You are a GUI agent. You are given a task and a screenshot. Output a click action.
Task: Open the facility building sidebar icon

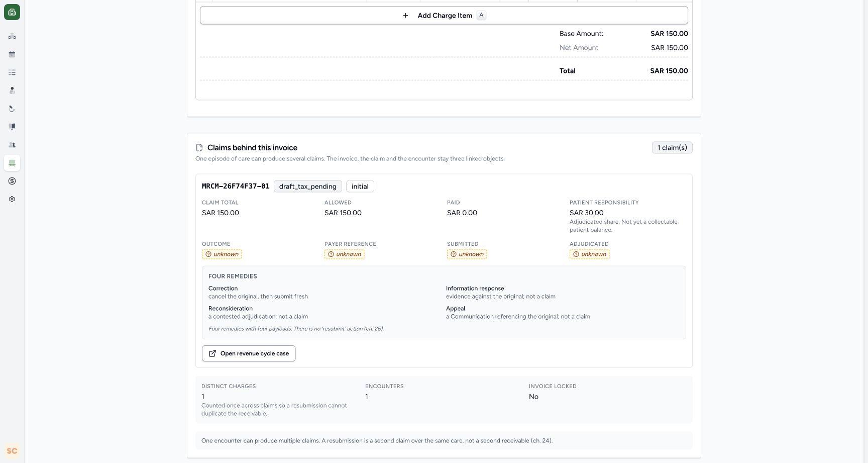tap(12, 36)
